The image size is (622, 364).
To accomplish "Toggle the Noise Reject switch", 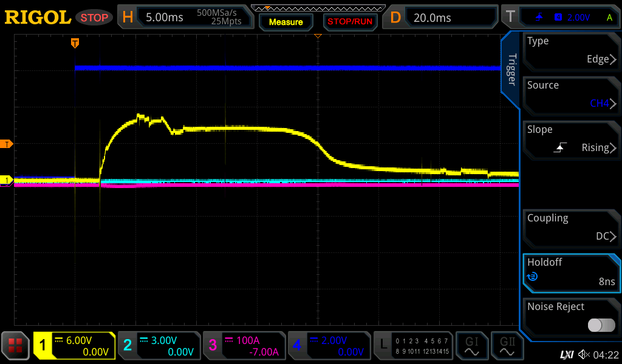I will coord(601,325).
